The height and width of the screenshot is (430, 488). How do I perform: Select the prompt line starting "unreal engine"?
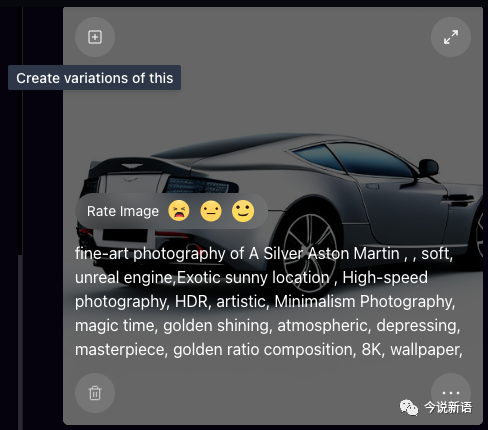pos(251,278)
